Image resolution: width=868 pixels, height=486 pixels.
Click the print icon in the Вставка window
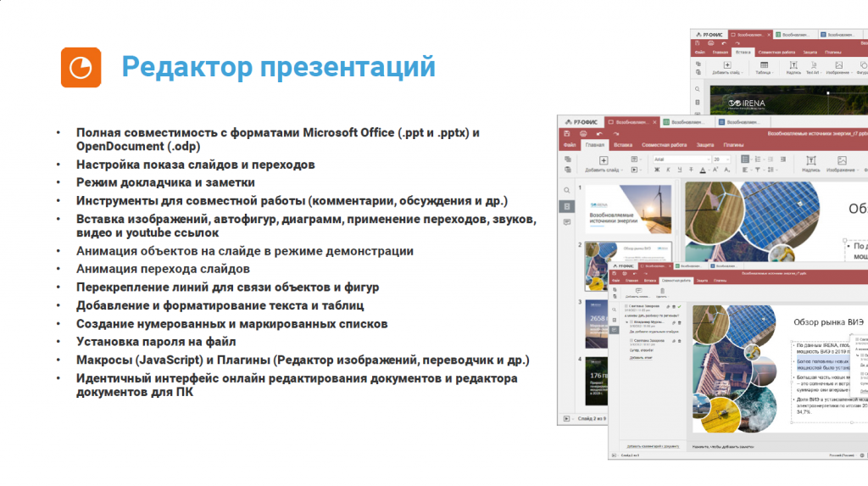pyautogui.click(x=711, y=43)
